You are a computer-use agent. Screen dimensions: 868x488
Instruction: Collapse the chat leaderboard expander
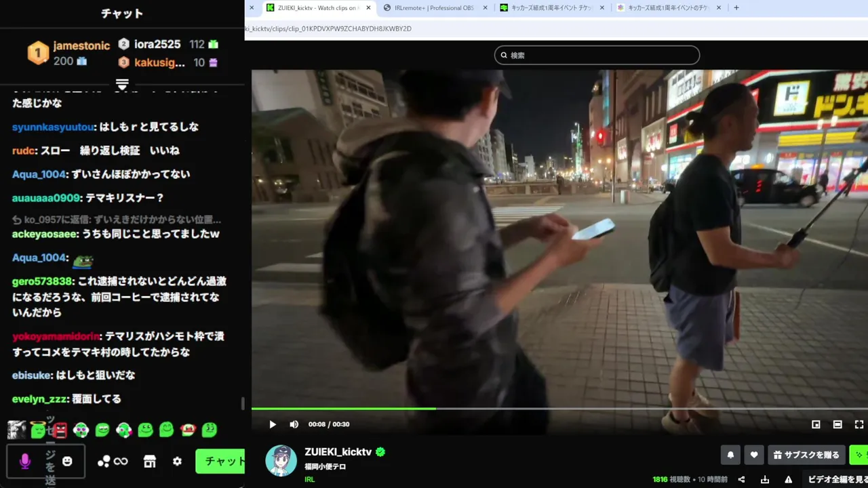(x=122, y=85)
